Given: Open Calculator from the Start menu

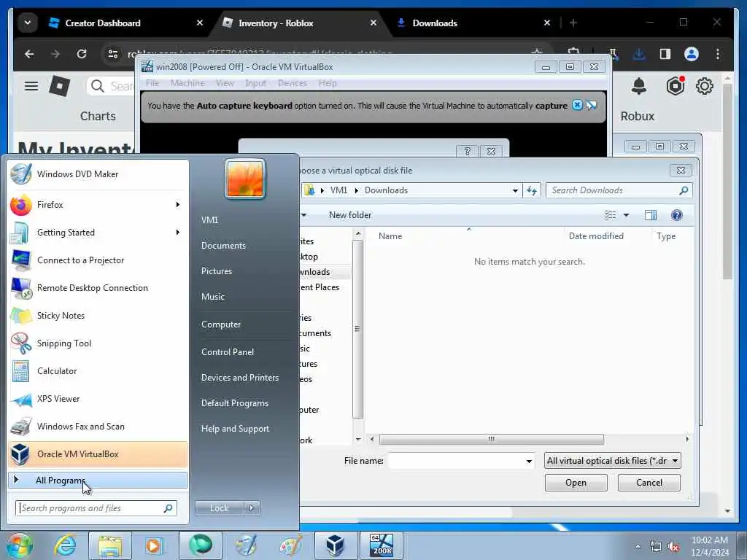Looking at the screenshot, I should [98, 371].
